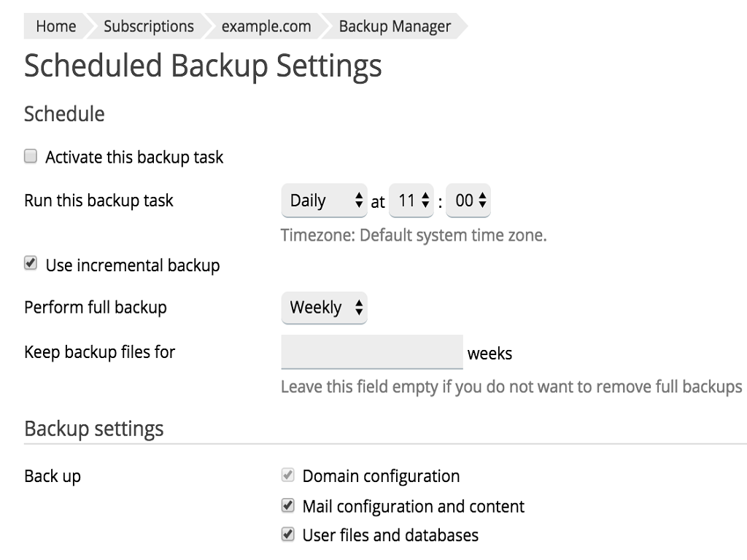Image resolution: width=747 pixels, height=560 pixels.
Task: Open the backup frequency dropdown showing Daily
Action: point(323,201)
